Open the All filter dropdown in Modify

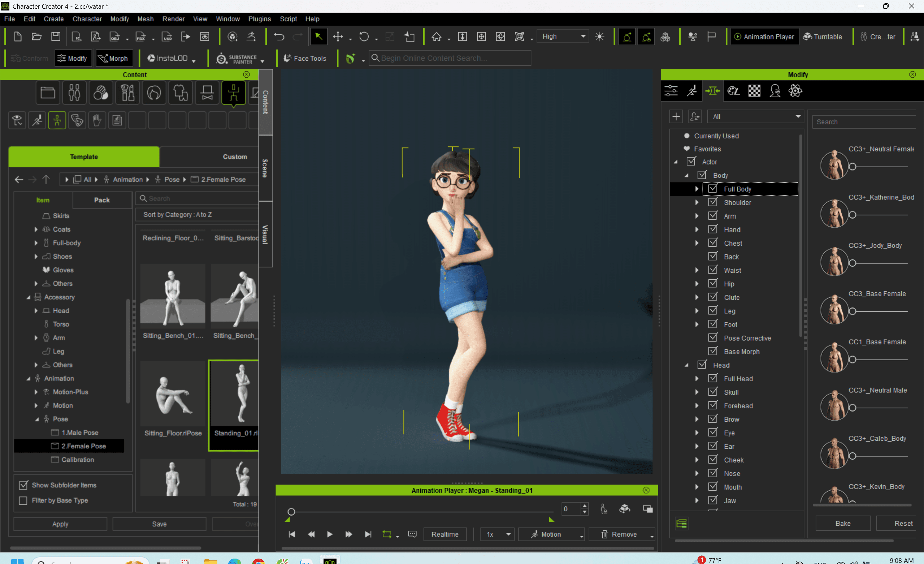(755, 116)
